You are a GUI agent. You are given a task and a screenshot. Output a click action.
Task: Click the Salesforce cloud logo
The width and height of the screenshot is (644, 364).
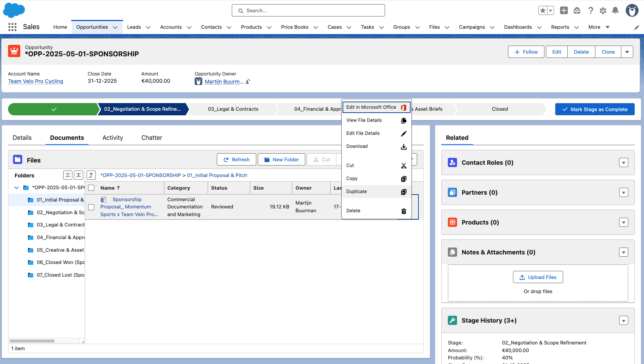pos(14,10)
